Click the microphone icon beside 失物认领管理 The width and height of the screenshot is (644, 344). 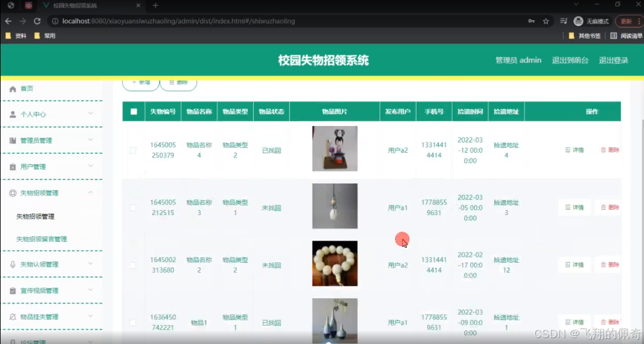pos(12,264)
